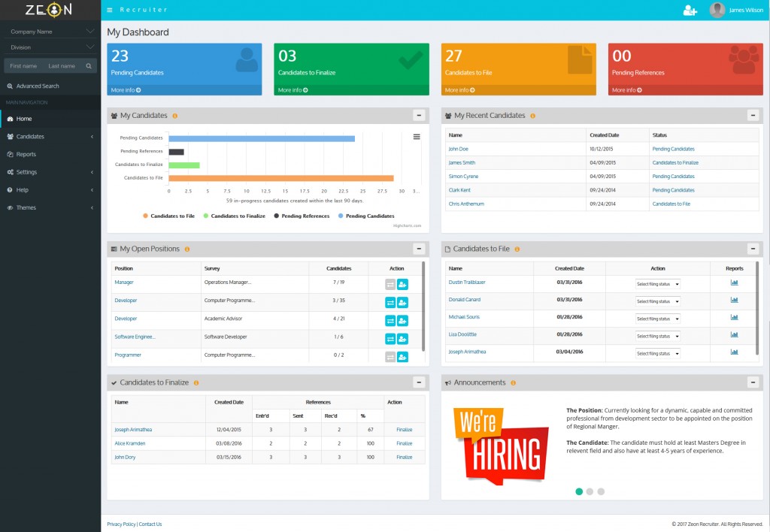The image size is (770, 532).
Task: Open Contact Us footer link
Action: point(150,524)
